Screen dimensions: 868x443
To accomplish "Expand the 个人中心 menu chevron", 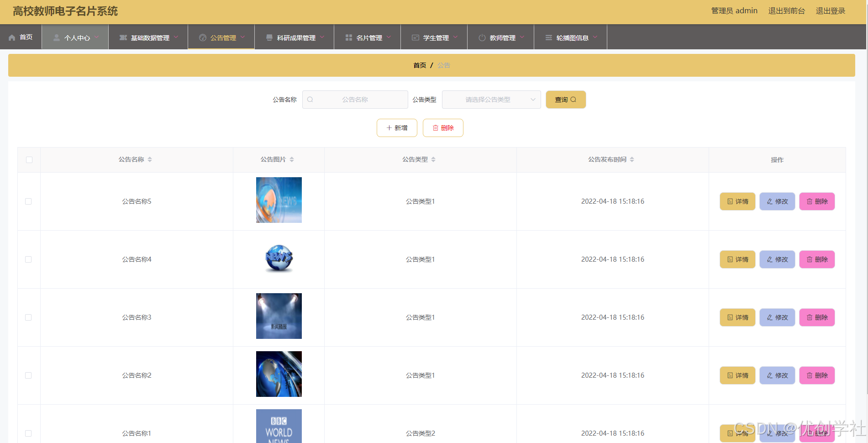I will (x=96, y=37).
